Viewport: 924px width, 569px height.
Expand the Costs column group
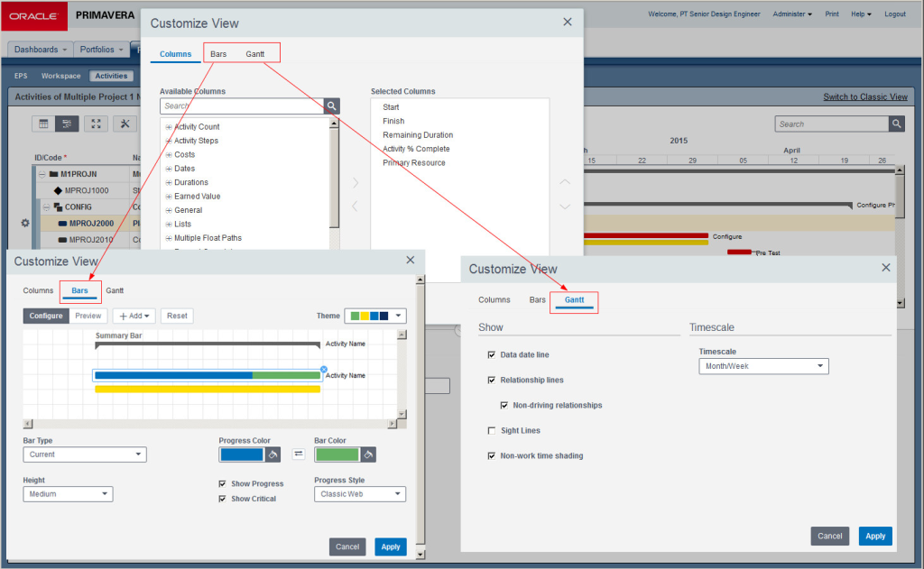point(169,154)
